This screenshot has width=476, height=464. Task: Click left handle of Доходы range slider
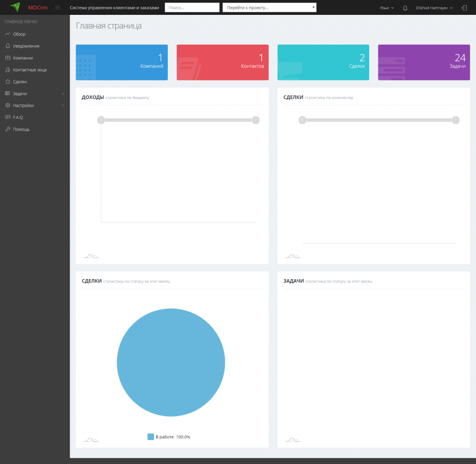(101, 120)
